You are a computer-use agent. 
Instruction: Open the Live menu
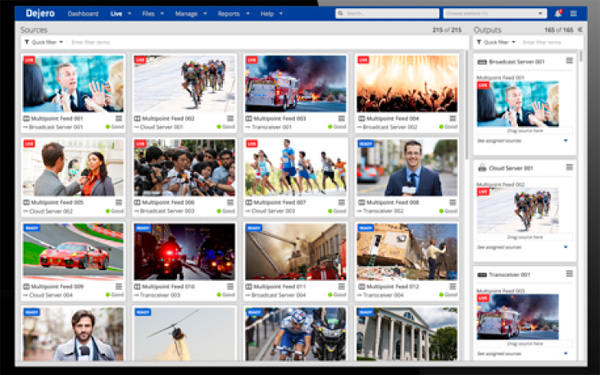point(120,14)
